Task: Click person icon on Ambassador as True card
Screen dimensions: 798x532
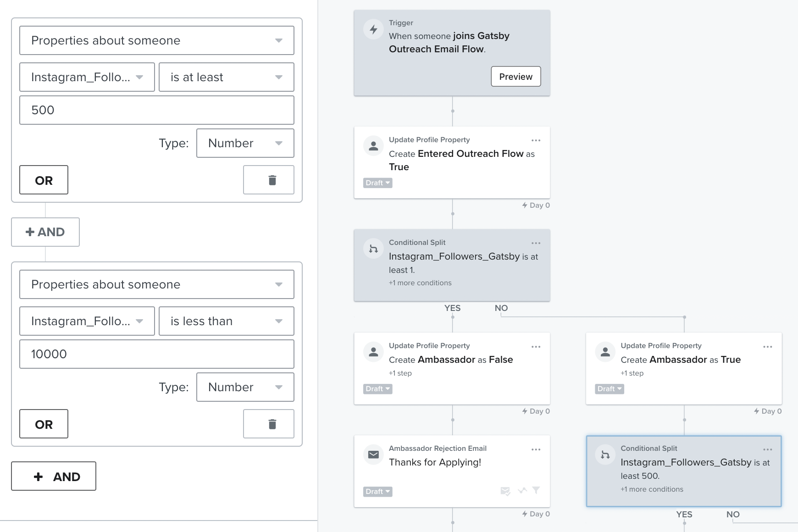Action: point(605,352)
